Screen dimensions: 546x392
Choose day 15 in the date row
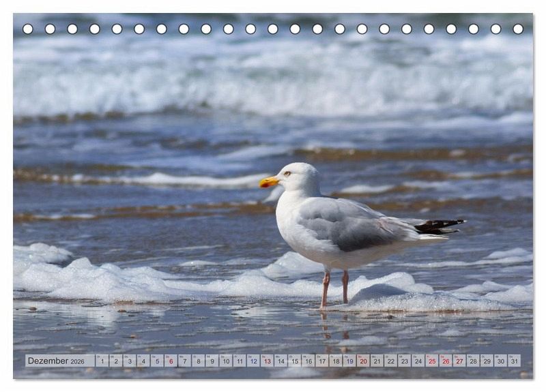pos(295,361)
